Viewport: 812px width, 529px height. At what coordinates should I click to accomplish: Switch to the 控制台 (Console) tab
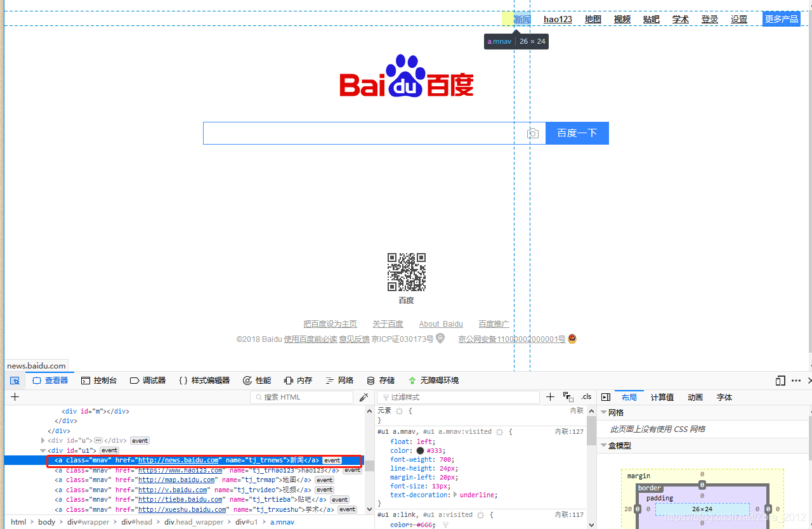click(99, 381)
